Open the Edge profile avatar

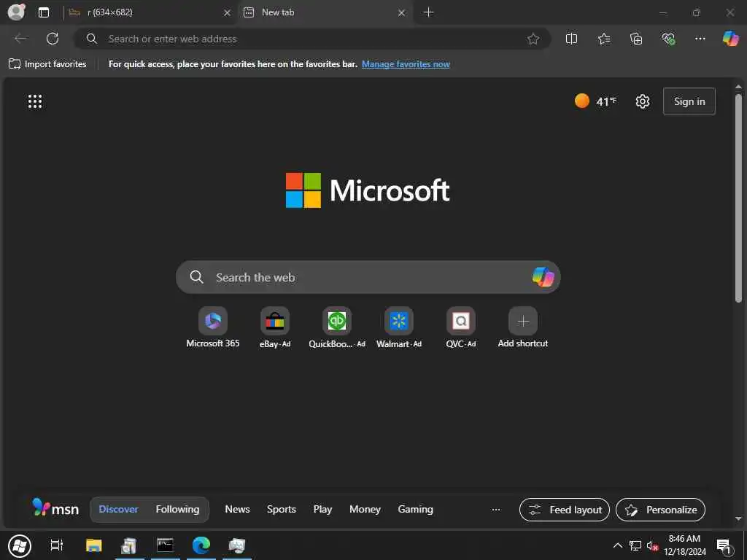point(17,12)
